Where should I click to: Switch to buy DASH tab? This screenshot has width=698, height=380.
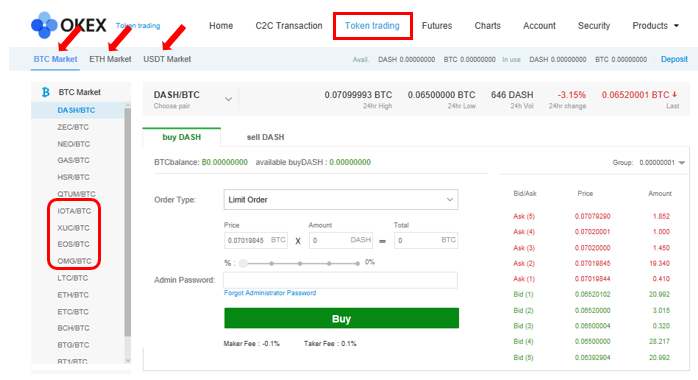tap(182, 137)
